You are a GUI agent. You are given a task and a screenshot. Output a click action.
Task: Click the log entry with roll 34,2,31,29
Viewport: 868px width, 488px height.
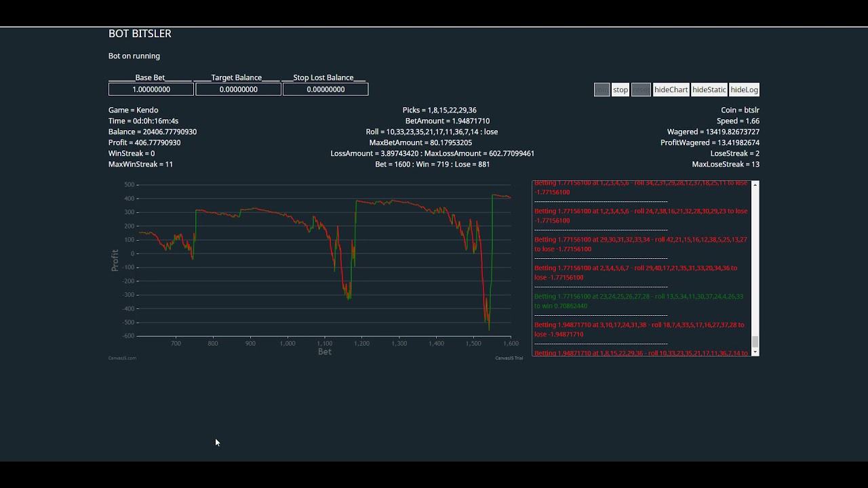[641, 188]
